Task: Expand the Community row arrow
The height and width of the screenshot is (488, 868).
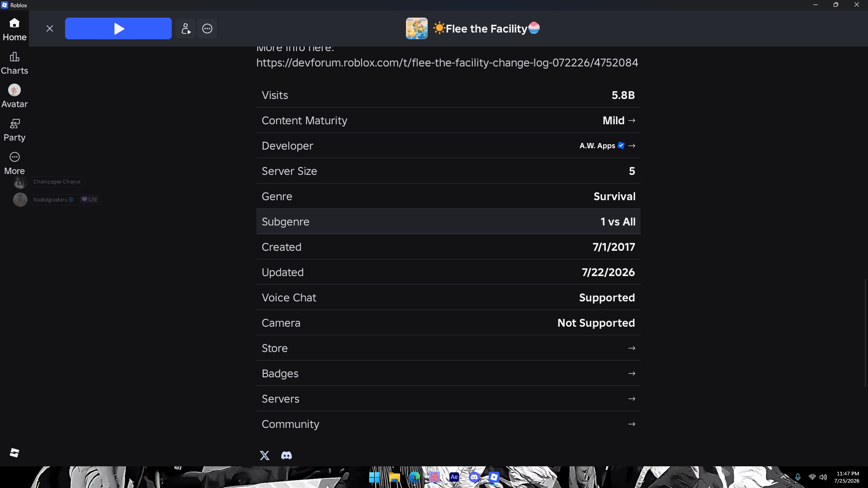Action: pos(632,424)
